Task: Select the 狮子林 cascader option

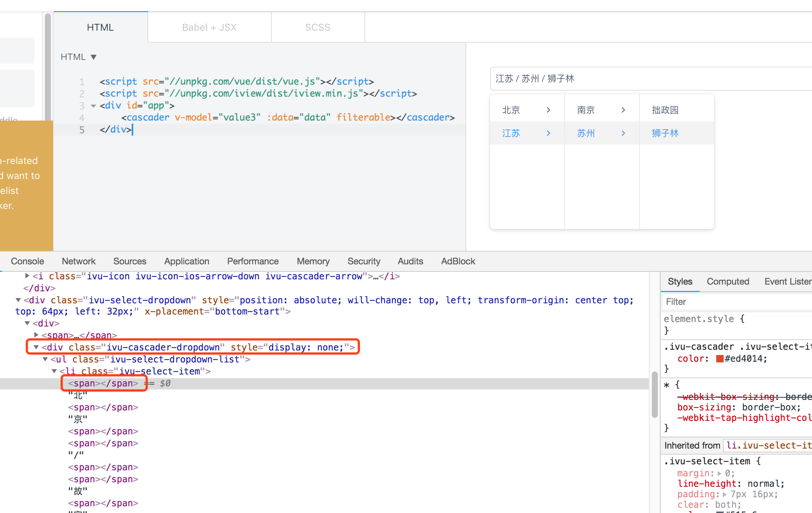Action: (665, 133)
